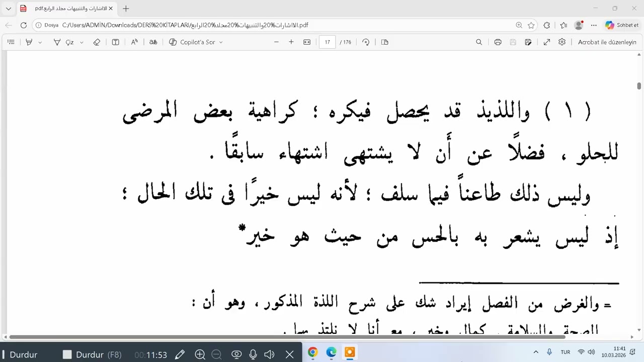The image size is (644, 362).
Task: Reload the current page
Action: tap(24, 25)
